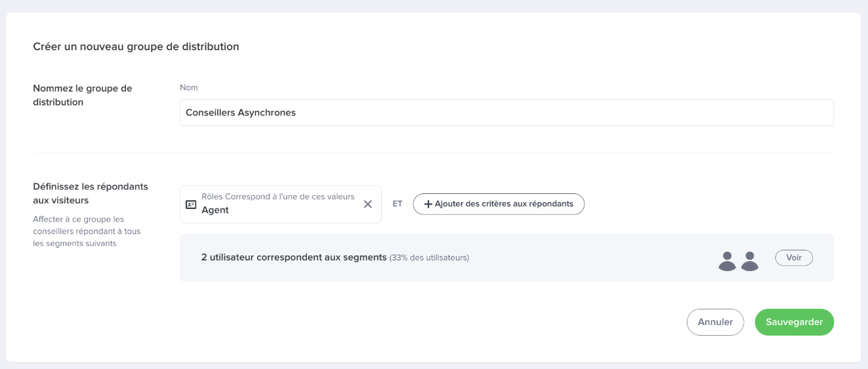The height and width of the screenshot is (369, 868).
Task: Click the second user avatar icon
Action: coord(749,260)
